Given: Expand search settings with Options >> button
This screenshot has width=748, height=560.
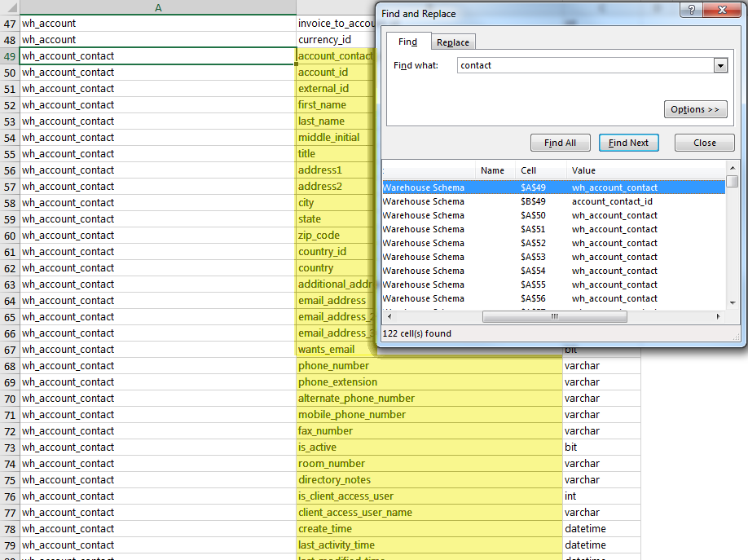Looking at the screenshot, I should 695,109.
